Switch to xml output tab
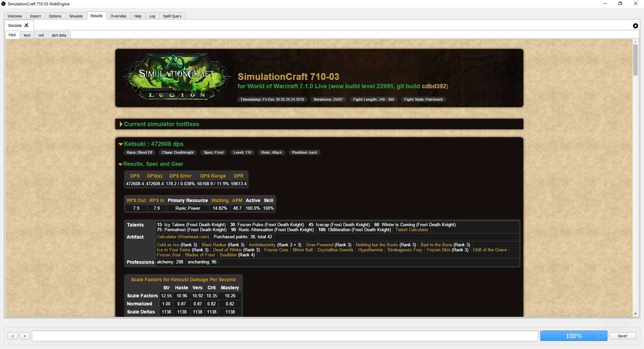The width and height of the screenshot is (644, 349). point(41,35)
